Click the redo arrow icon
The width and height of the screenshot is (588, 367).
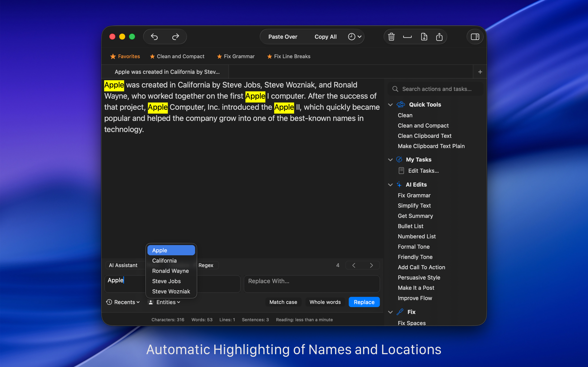[175, 37]
